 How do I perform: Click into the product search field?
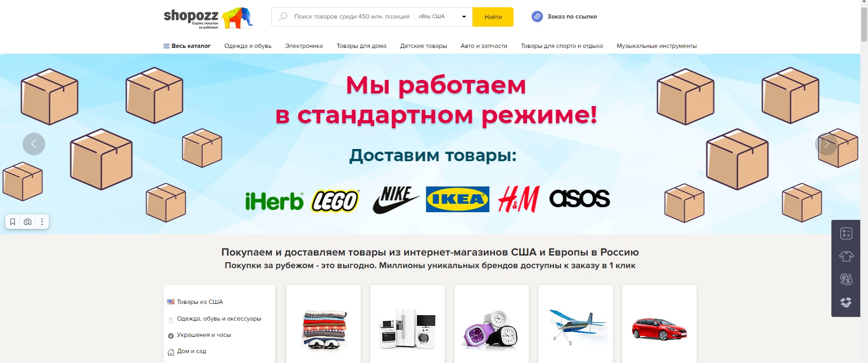pyautogui.click(x=352, y=17)
